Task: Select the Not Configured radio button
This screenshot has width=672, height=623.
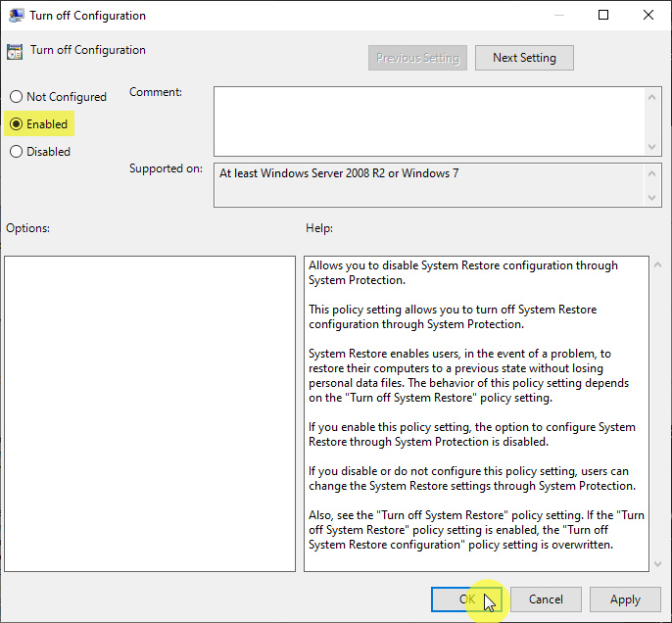Action: tap(16, 97)
